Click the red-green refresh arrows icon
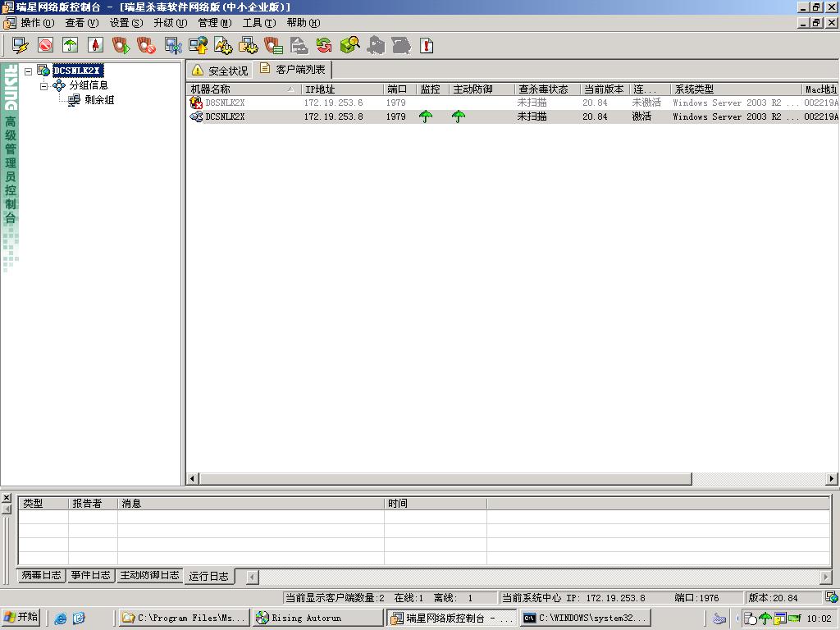Viewport: 840px width, 630px height. click(323, 46)
